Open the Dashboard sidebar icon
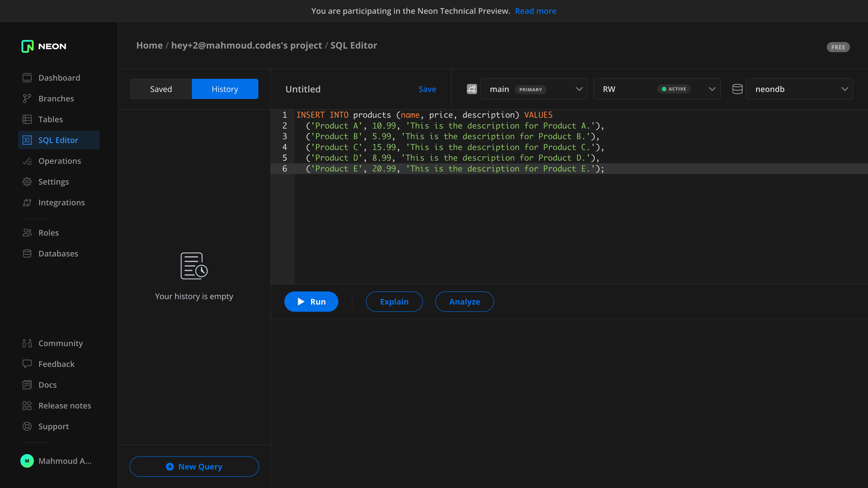The width and height of the screenshot is (868, 488). click(27, 78)
